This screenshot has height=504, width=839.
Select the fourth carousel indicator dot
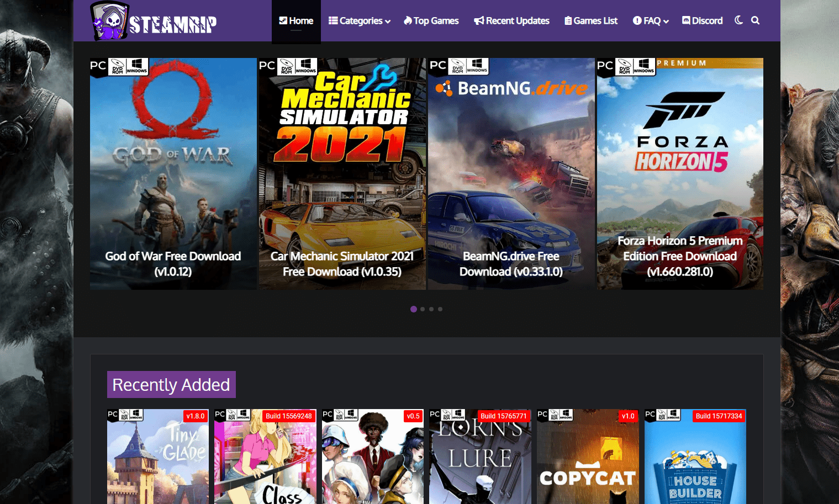click(x=440, y=309)
